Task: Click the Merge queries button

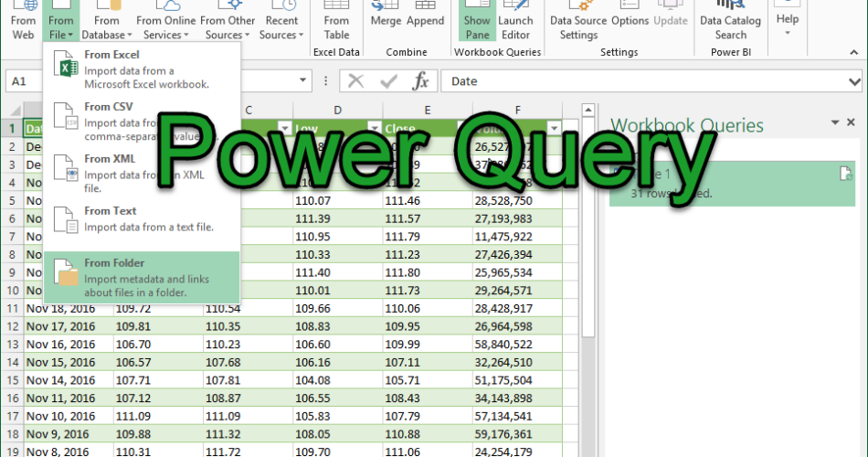Action: point(386,20)
